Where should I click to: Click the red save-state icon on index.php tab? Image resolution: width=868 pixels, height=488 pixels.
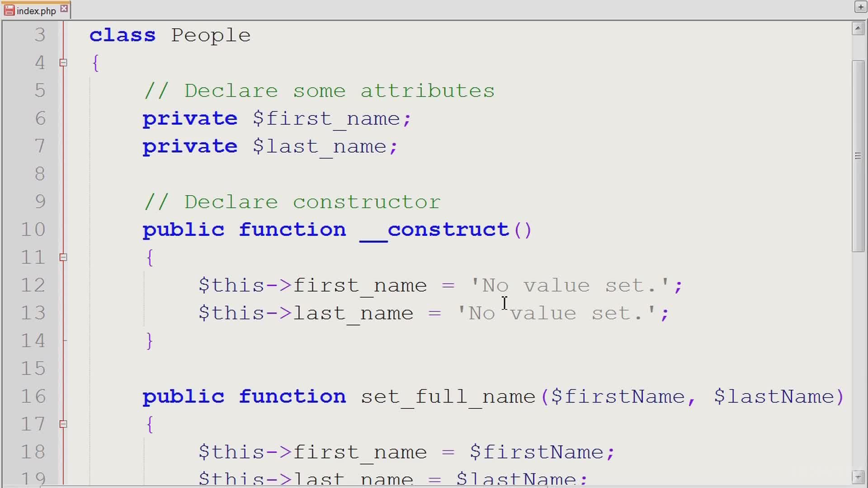pos(9,10)
